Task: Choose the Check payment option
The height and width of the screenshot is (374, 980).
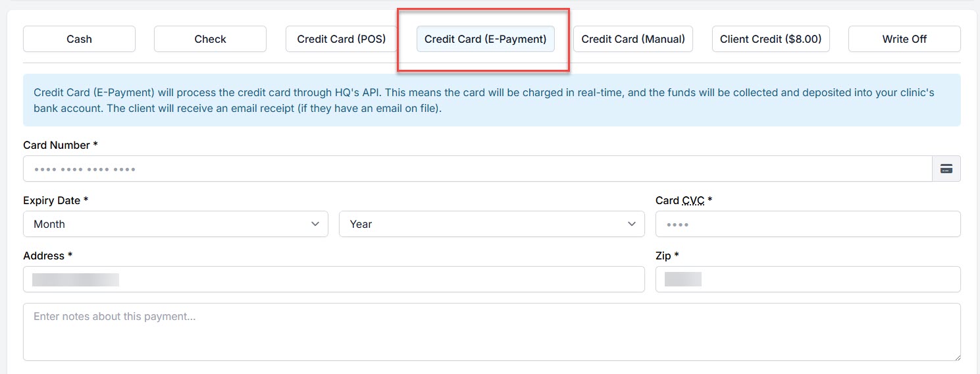Action: click(210, 39)
